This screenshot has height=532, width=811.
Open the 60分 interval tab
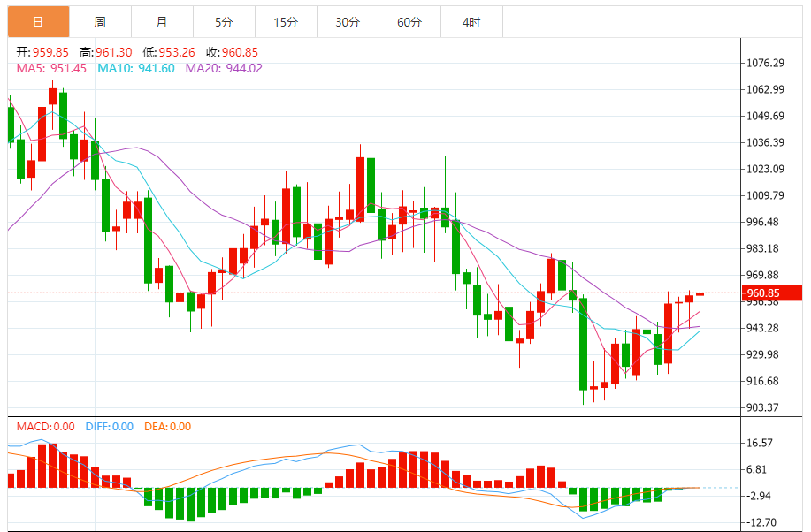(x=410, y=22)
